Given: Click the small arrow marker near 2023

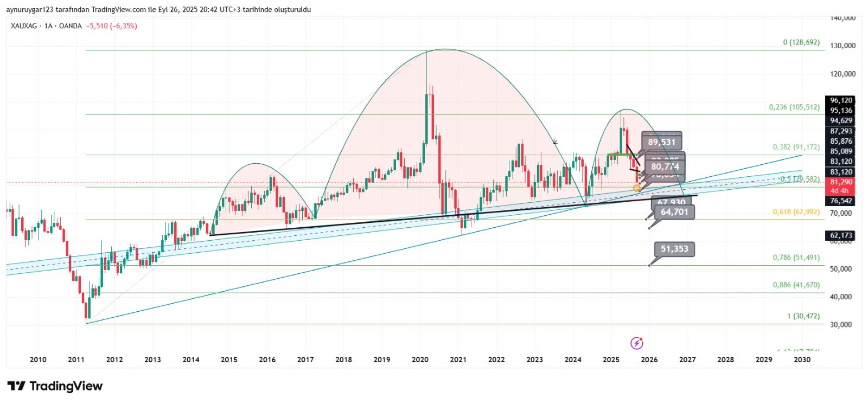Looking at the screenshot, I should click(555, 143).
